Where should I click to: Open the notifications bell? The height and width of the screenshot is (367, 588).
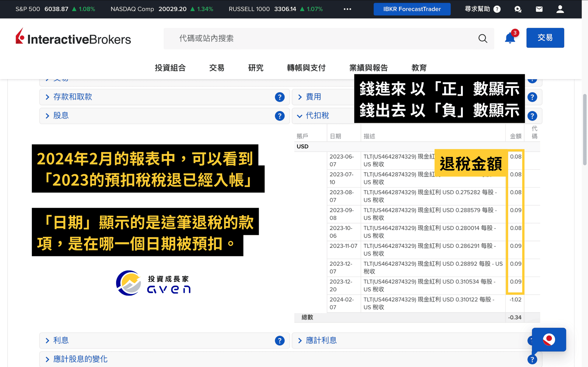click(510, 38)
